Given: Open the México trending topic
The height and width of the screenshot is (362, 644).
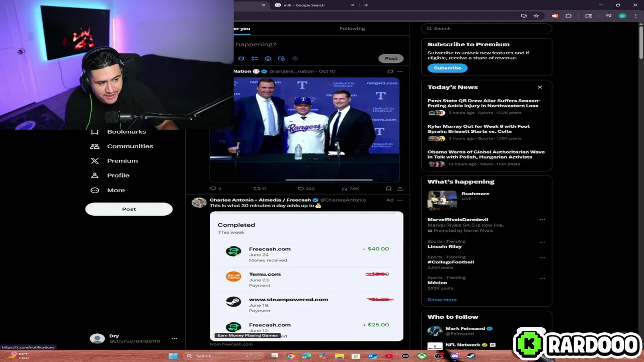Looking at the screenshot, I should (437, 283).
